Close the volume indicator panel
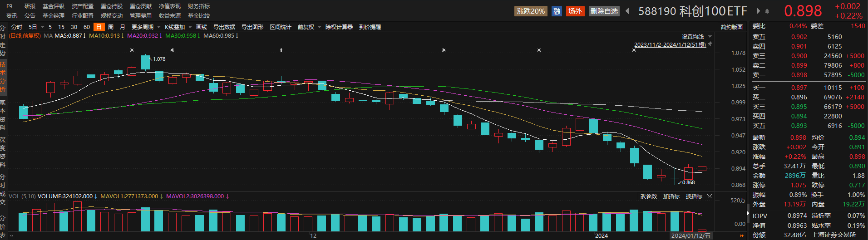 (x=710, y=196)
